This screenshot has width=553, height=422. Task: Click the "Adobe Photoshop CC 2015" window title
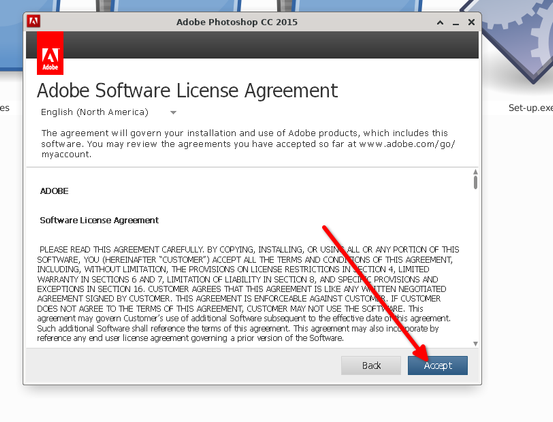[237, 22]
